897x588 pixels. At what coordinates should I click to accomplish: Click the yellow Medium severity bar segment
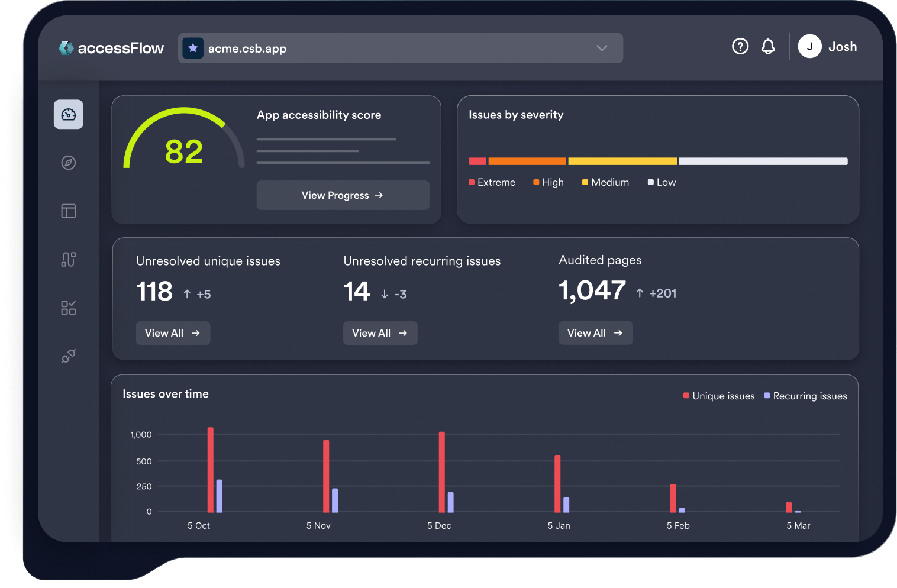(622, 161)
